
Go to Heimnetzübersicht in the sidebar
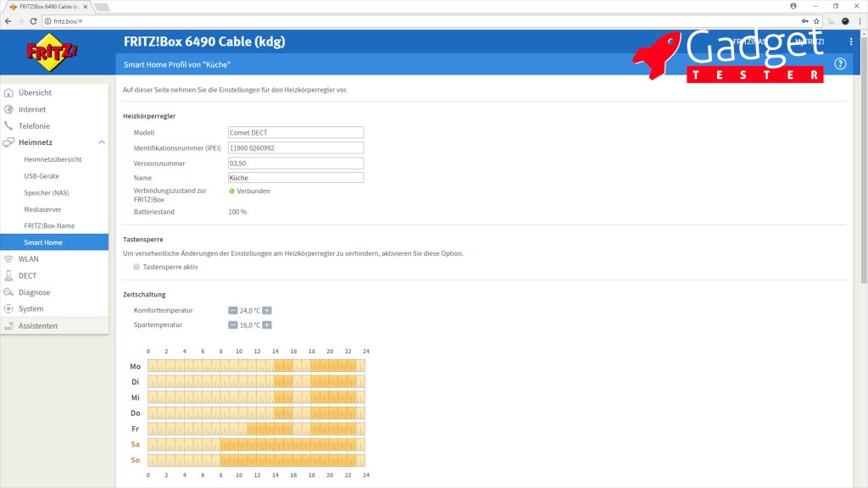[53, 159]
